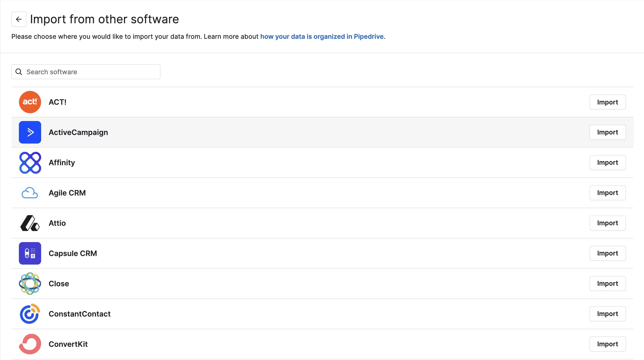
Task: Click the ACT! orange logo icon
Action: point(30,102)
